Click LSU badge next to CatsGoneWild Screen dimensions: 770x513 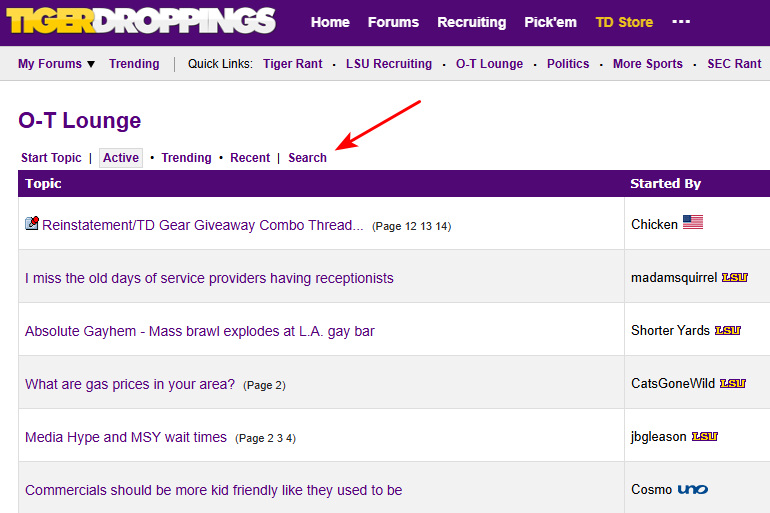(x=732, y=383)
